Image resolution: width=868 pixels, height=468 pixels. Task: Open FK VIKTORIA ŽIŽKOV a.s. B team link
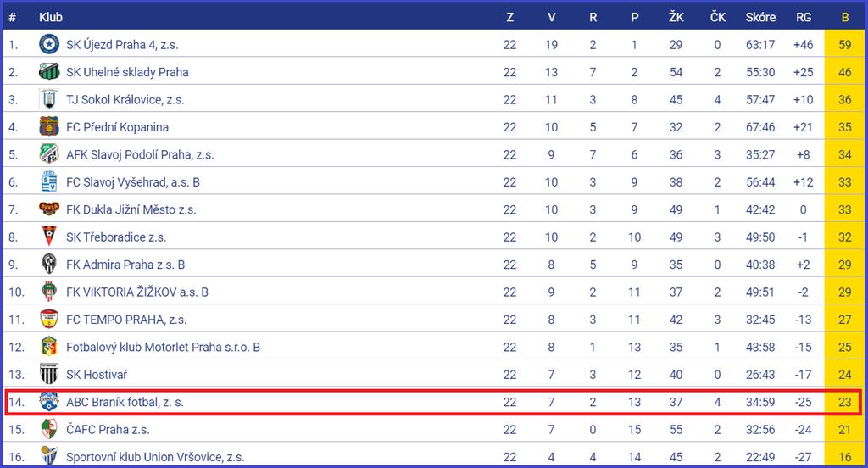pos(137,292)
